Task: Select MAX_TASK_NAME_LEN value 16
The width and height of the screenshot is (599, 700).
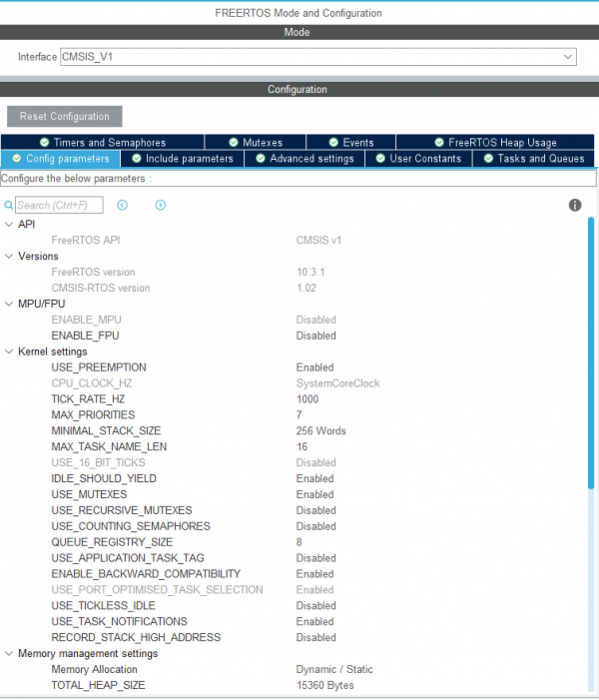Action: 301,447
